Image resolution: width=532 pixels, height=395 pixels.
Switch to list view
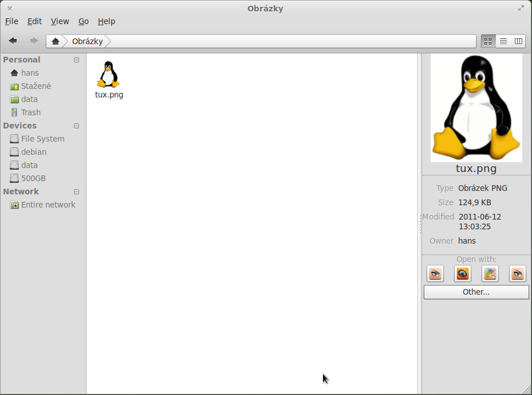click(503, 41)
